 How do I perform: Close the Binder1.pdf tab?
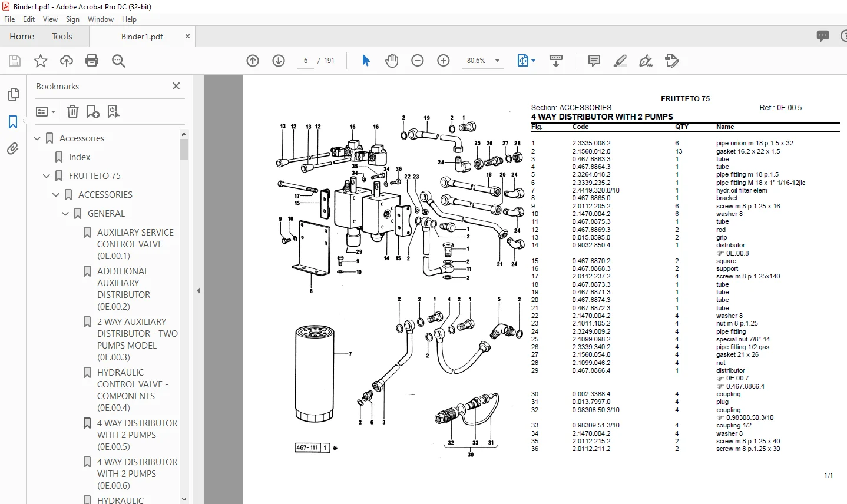click(x=187, y=36)
